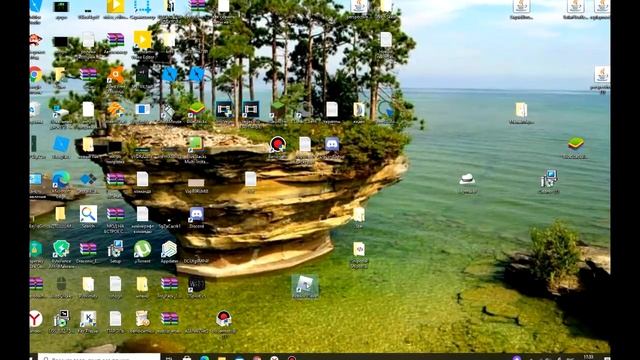Screen dimensions: 640x360
Task: Launch Yandex Browser from the desktop
Action: (x=36, y=319)
